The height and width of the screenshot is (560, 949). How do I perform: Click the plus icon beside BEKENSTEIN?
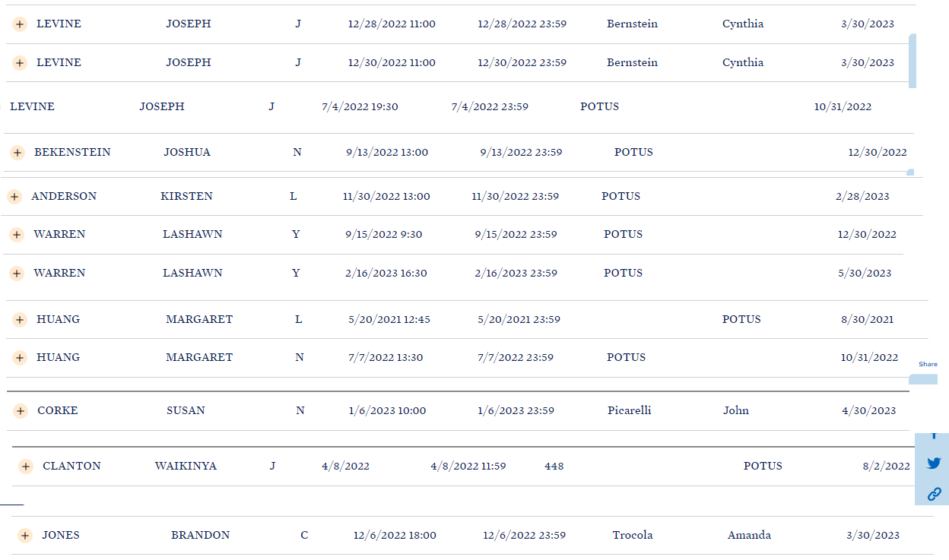pos(17,153)
